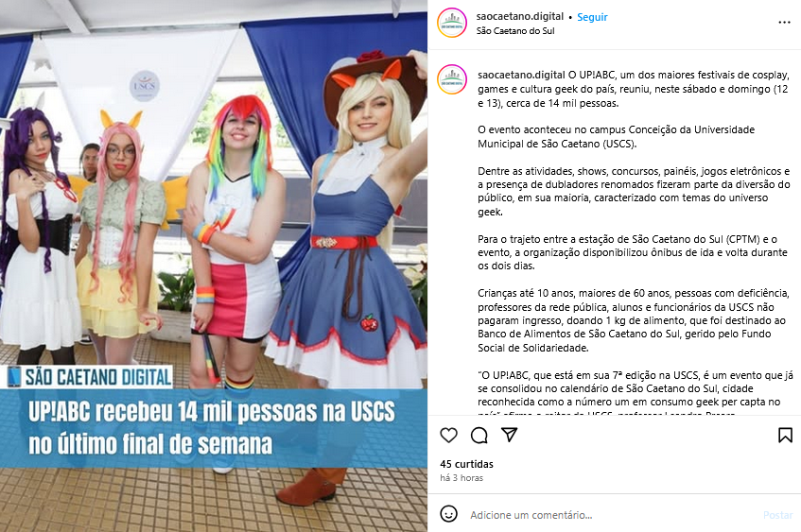Click the 'há 3 horas' timestamp

tap(461, 478)
